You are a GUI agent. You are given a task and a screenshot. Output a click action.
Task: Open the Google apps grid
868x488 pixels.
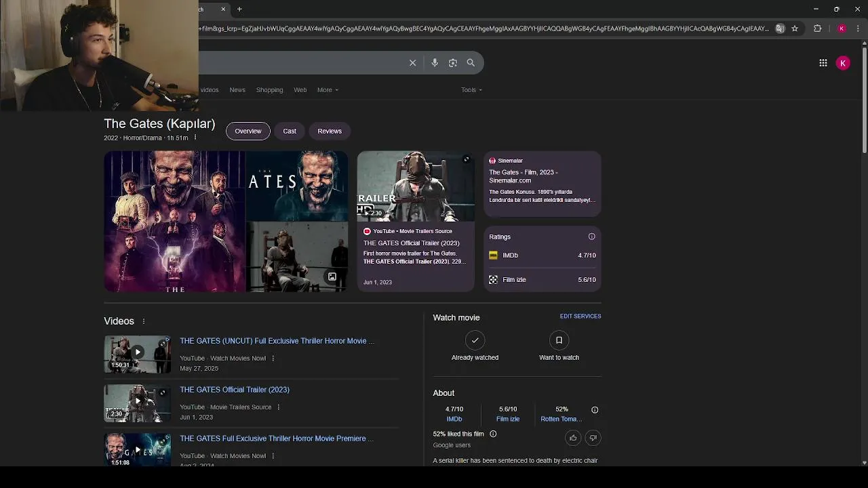(823, 63)
